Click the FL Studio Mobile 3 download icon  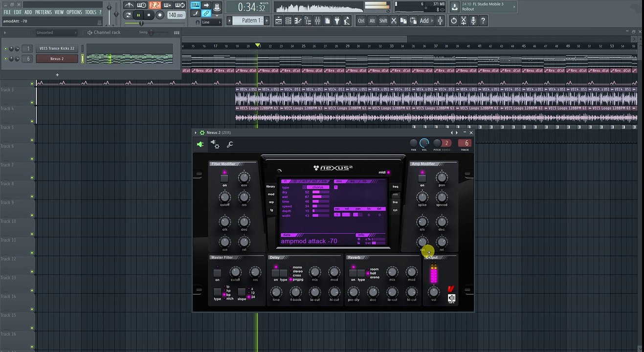[455, 7]
